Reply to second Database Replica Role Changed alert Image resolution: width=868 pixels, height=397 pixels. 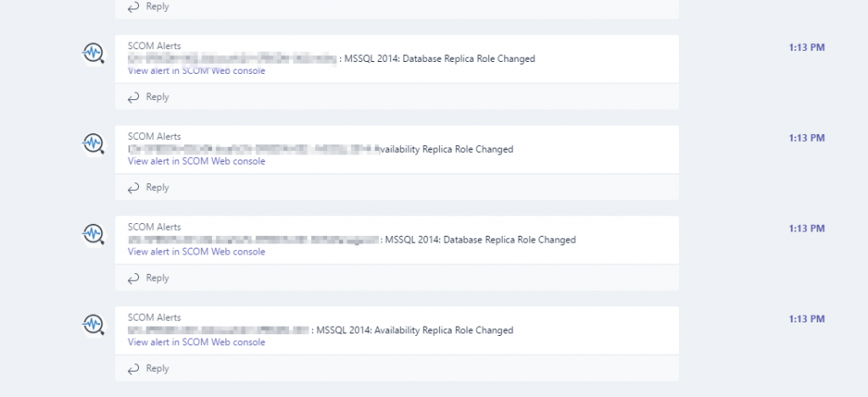(x=148, y=278)
